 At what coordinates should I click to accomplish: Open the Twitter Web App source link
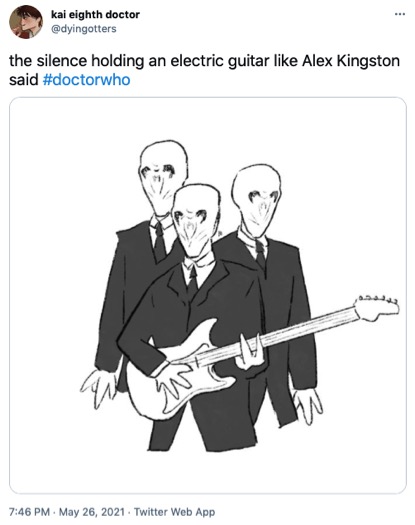(174, 512)
